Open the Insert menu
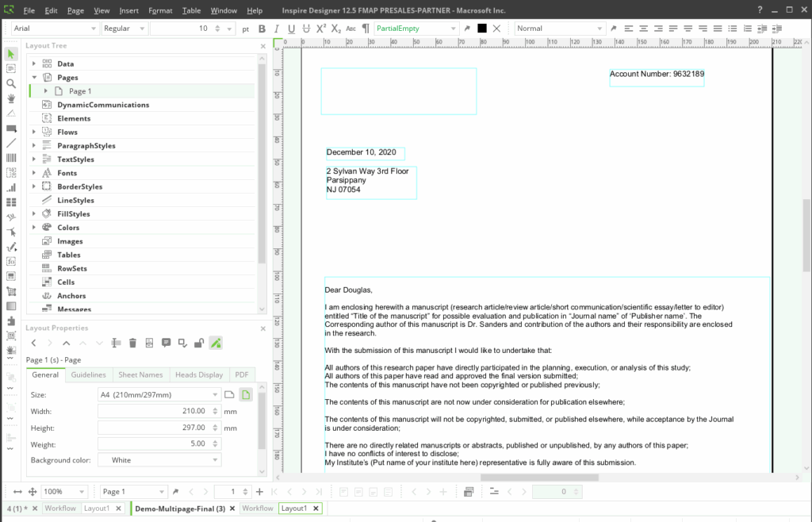The width and height of the screenshot is (812, 522). 129,10
